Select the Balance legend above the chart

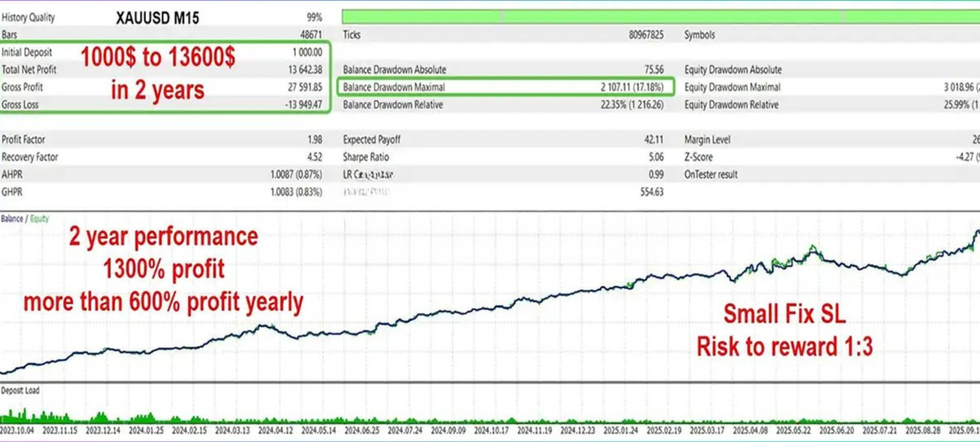12,219
